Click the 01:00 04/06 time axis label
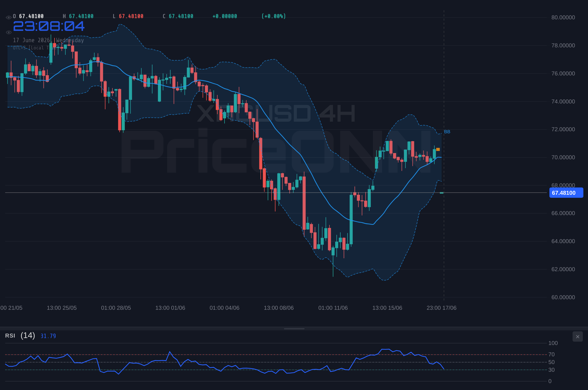 pos(225,308)
